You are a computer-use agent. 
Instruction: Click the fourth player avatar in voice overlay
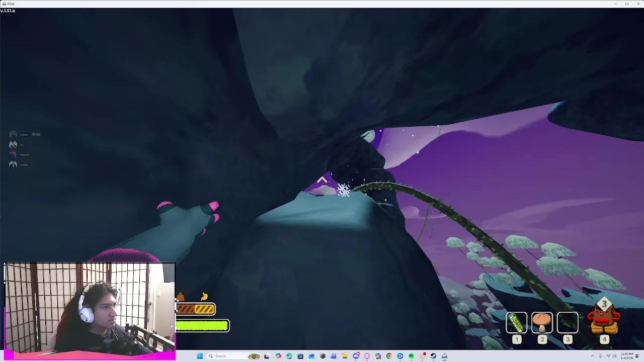pyautogui.click(x=13, y=164)
